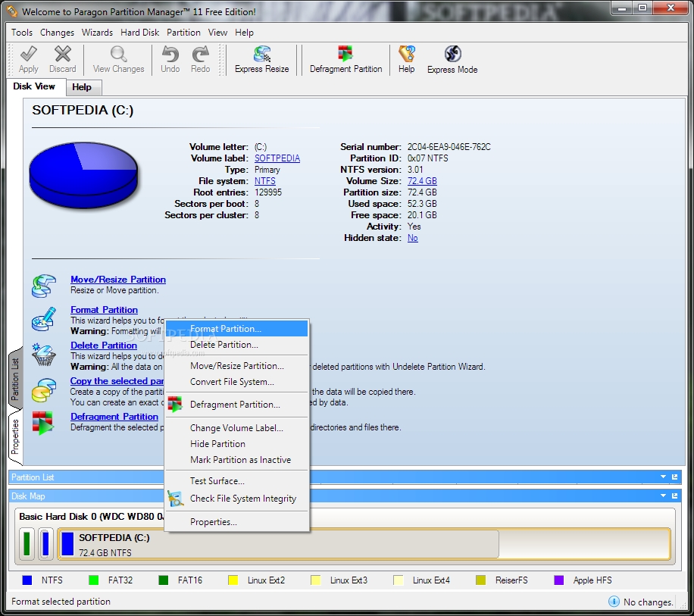Screen dimensions: 694x616
Task: Click Defragment Partition toolbar icon
Action: click(x=345, y=54)
